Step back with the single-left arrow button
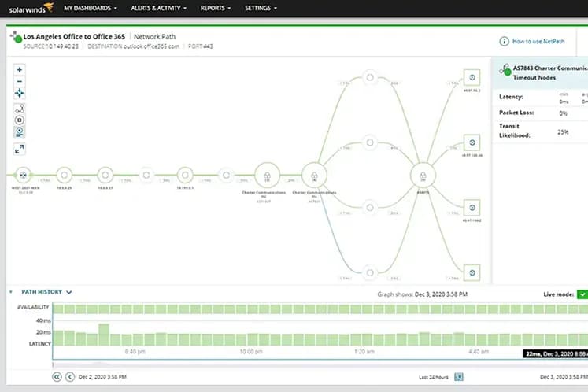This screenshot has height=392, width=588. click(x=70, y=376)
